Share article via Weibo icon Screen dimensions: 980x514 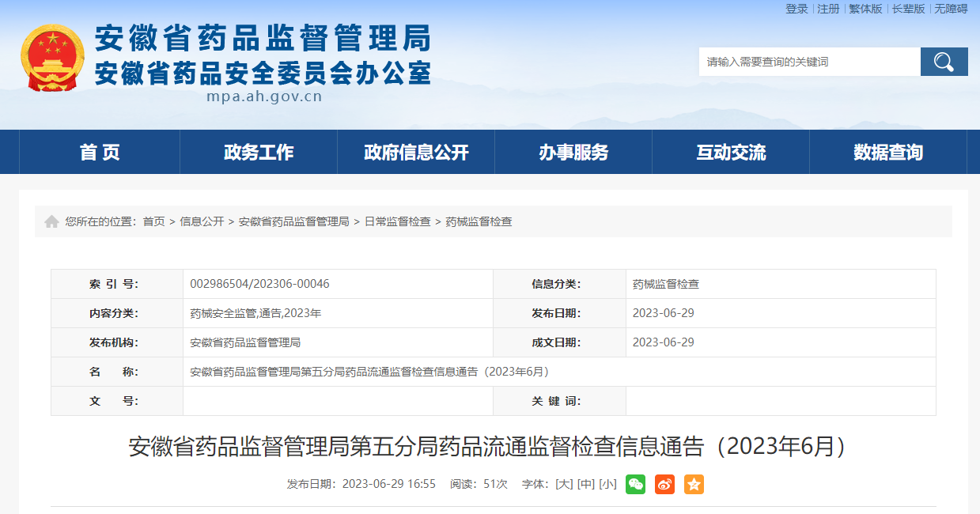coord(664,484)
